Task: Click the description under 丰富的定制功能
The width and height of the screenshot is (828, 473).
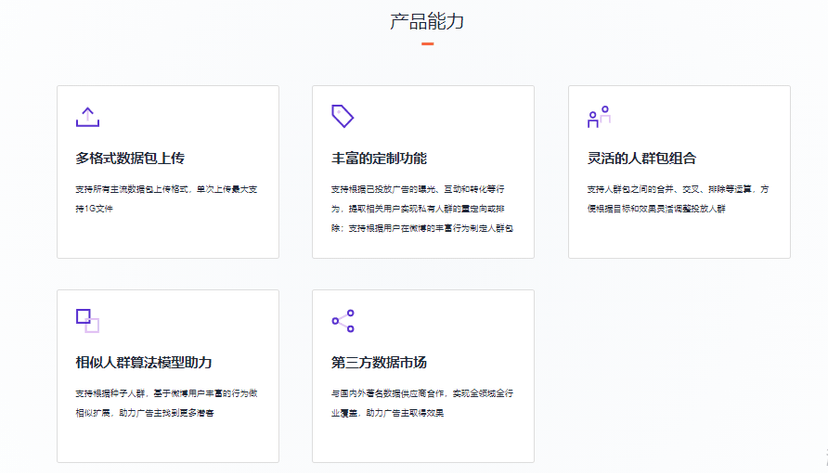Action: coord(422,209)
